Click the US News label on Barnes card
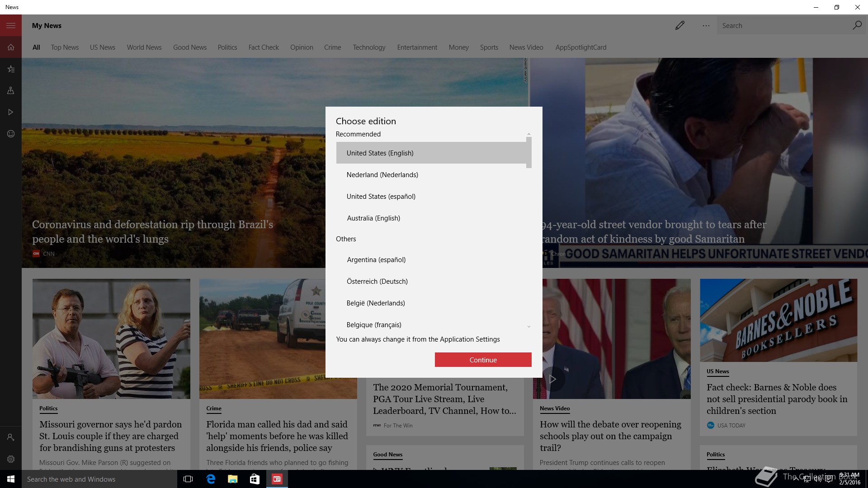Screen dimensions: 868x488 click(718, 371)
